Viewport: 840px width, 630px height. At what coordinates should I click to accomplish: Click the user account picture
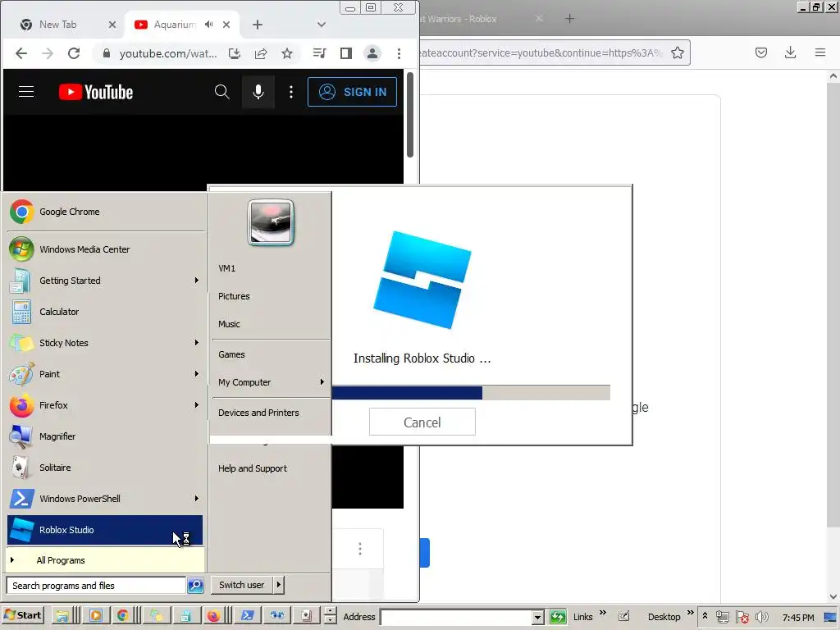(x=271, y=222)
